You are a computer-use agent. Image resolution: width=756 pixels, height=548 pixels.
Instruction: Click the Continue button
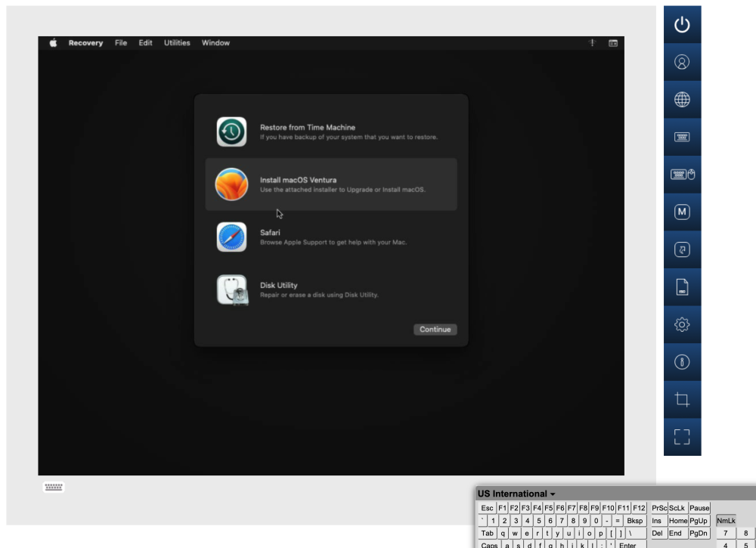click(x=435, y=330)
